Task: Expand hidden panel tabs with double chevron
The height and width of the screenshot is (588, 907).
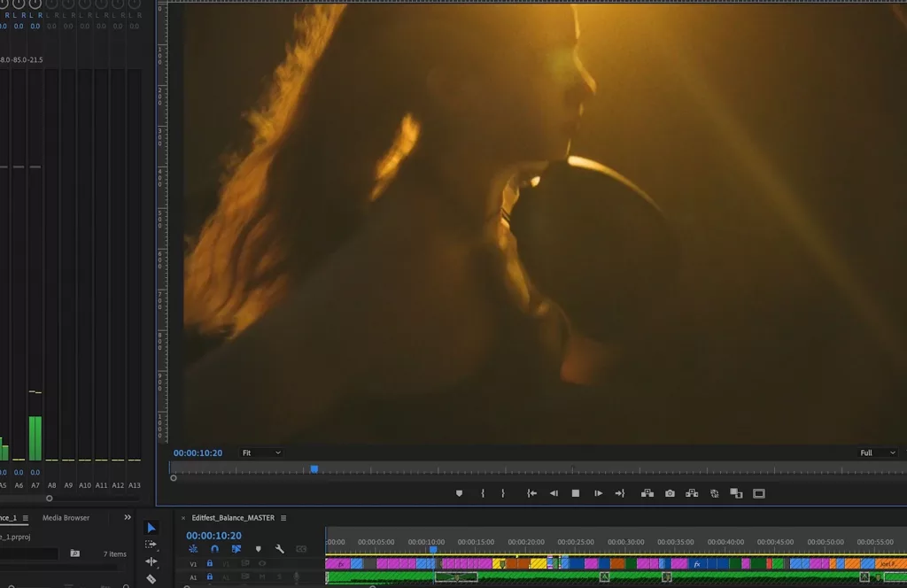Action: 128,517
